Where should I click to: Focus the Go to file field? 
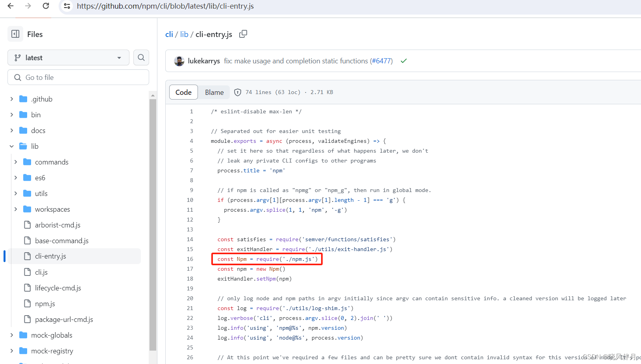pyautogui.click(x=78, y=77)
